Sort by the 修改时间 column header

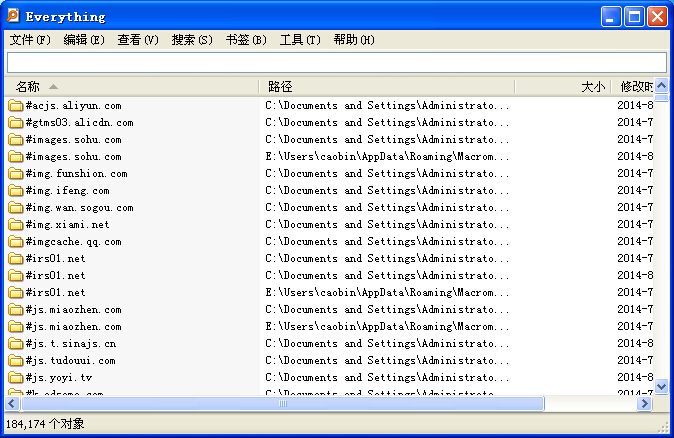pos(632,87)
